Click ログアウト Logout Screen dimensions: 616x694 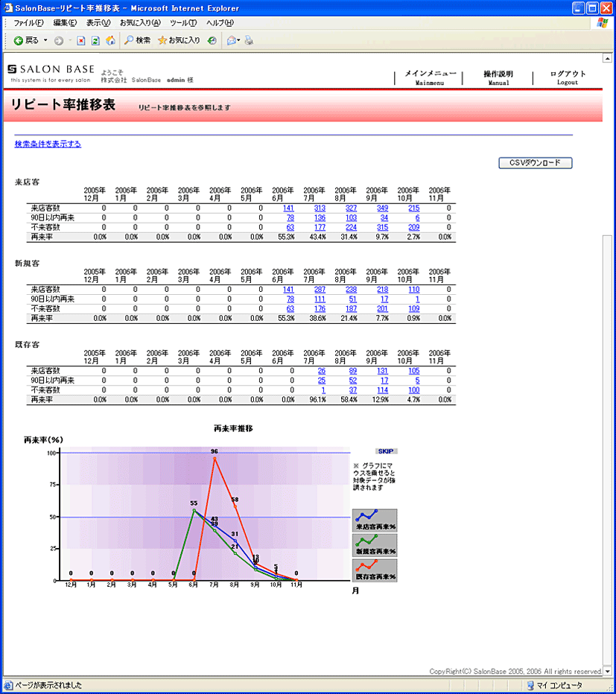point(568,77)
